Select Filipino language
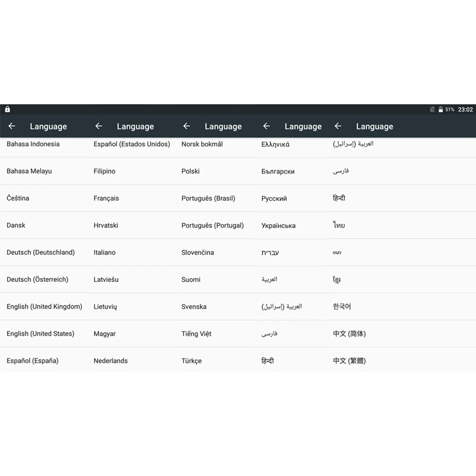This screenshot has width=476, height=476. click(x=105, y=171)
